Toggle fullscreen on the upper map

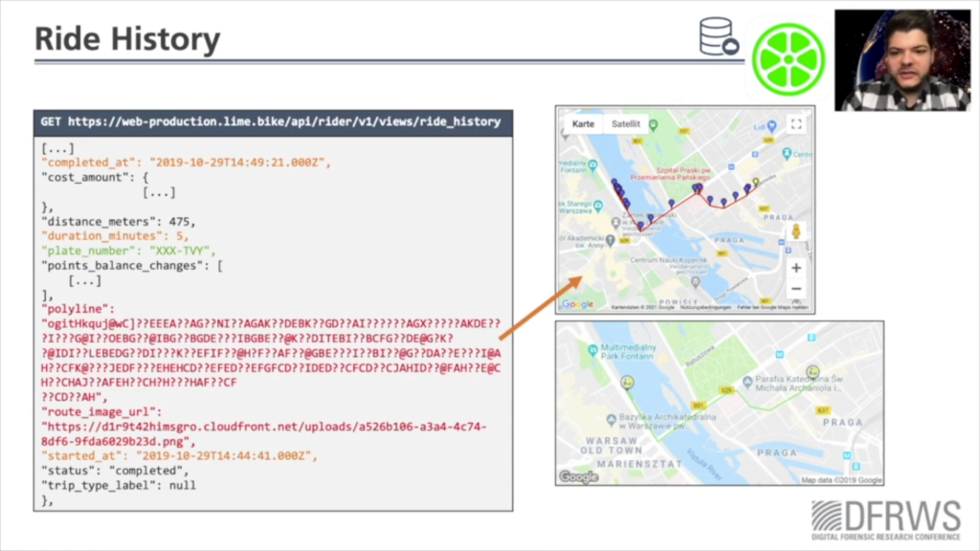tap(796, 124)
